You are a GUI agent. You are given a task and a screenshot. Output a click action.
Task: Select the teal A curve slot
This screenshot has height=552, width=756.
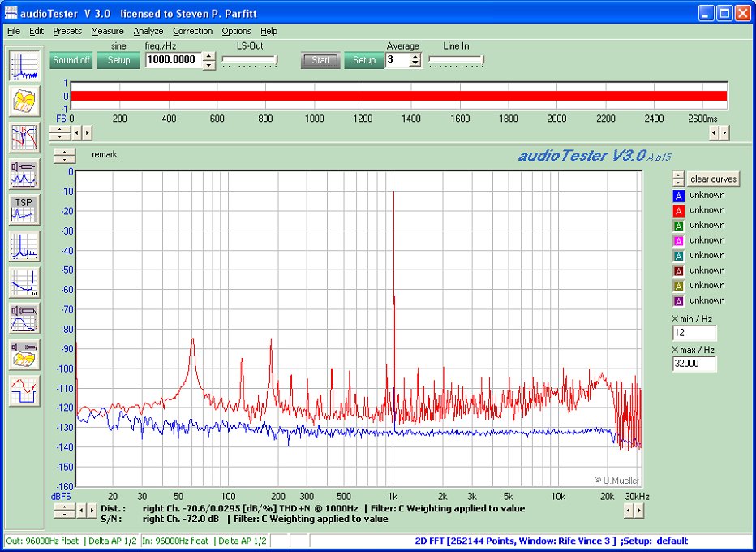(678, 255)
